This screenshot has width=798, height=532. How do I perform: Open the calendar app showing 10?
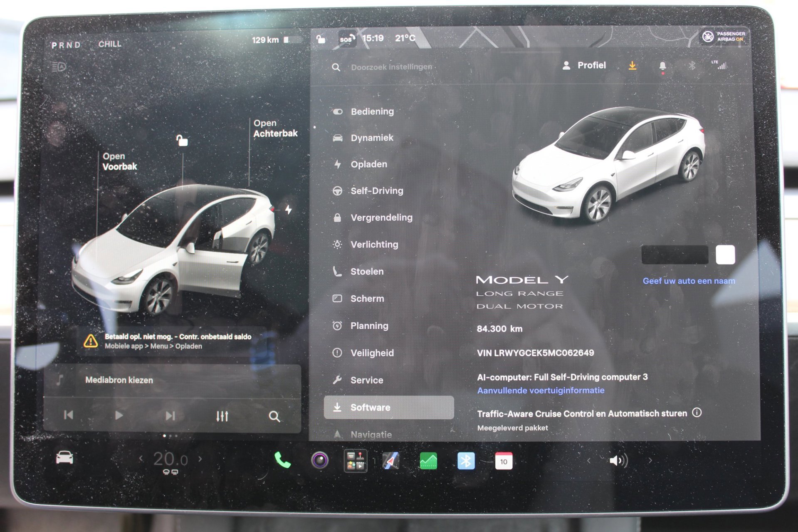coord(504,461)
